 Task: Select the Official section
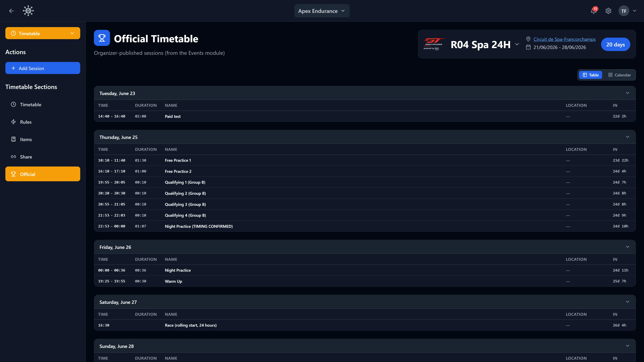pos(43,174)
